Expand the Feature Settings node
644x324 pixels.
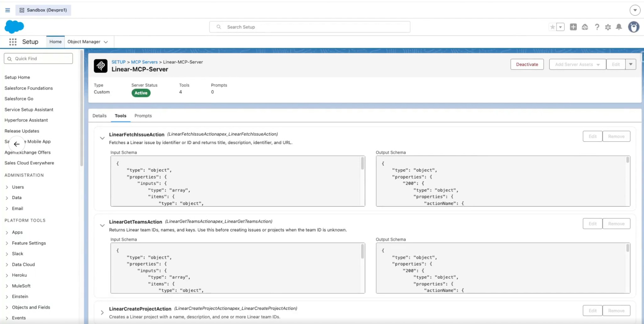tap(7, 243)
